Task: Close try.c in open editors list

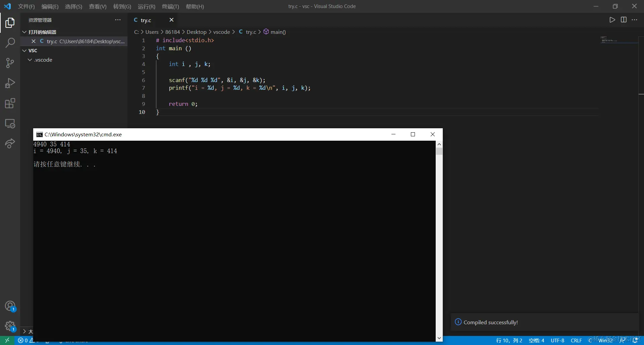Action: (x=33, y=41)
